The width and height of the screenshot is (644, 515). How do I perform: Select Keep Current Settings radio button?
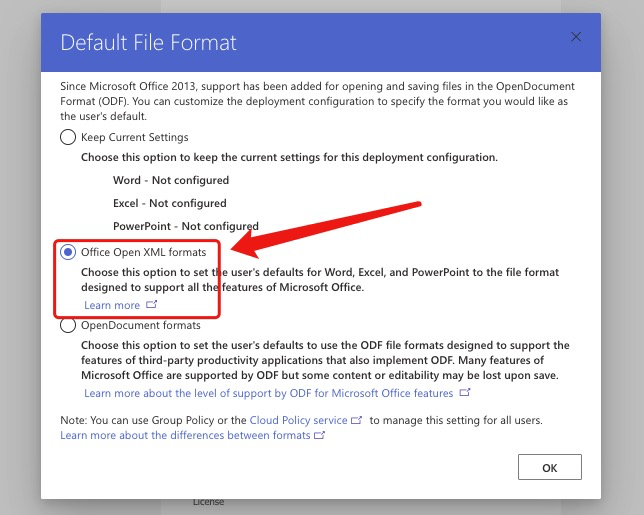click(68, 137)
